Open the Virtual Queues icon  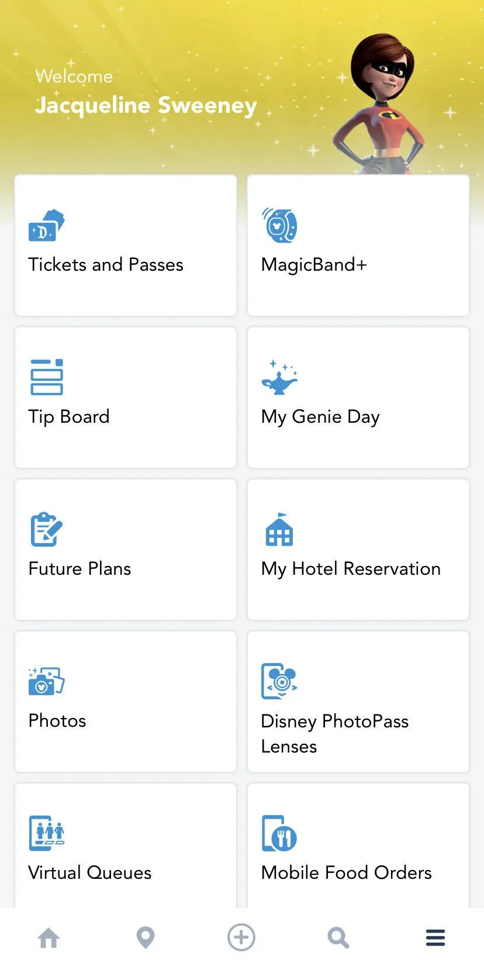(47, 833)
